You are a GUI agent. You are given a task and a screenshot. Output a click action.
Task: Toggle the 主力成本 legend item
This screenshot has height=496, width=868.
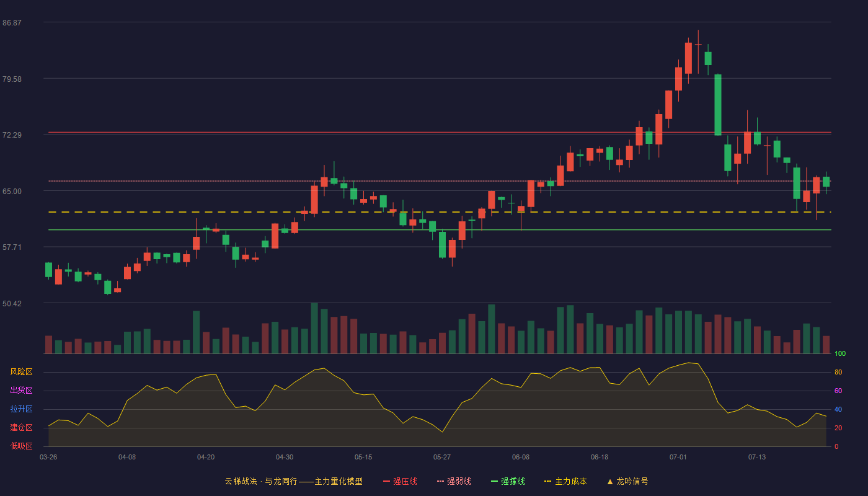[x=565, y=481]
